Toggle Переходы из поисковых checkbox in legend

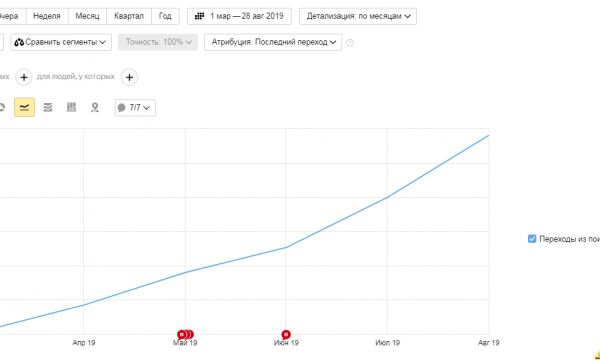(x=532, y=239)
